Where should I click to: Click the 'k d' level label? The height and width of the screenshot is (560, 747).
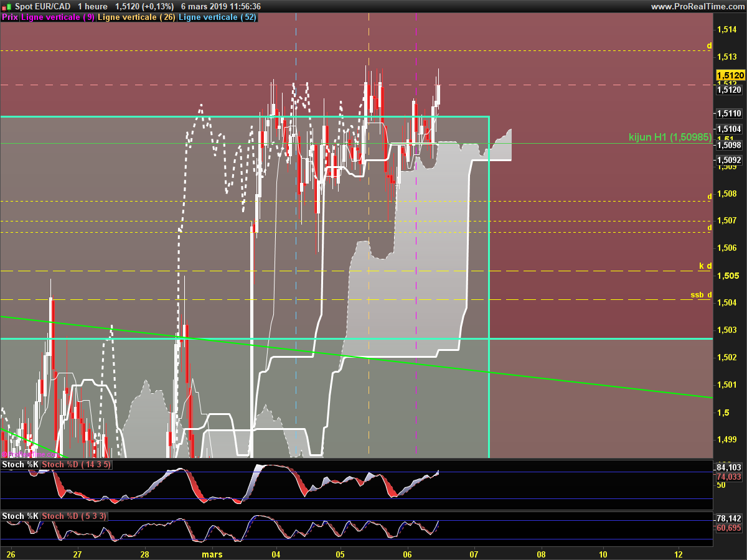tap(705, 266)
